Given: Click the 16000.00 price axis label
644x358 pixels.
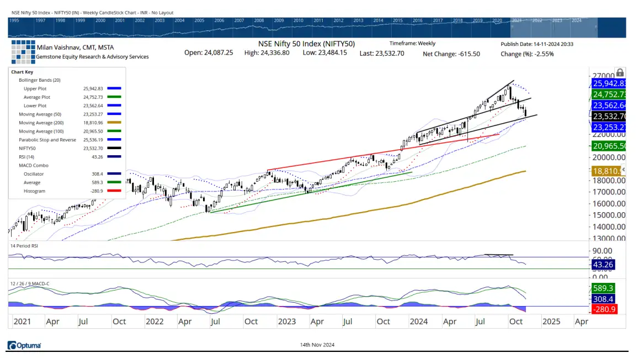Looking at the screenshot, I should pos(609,203).
